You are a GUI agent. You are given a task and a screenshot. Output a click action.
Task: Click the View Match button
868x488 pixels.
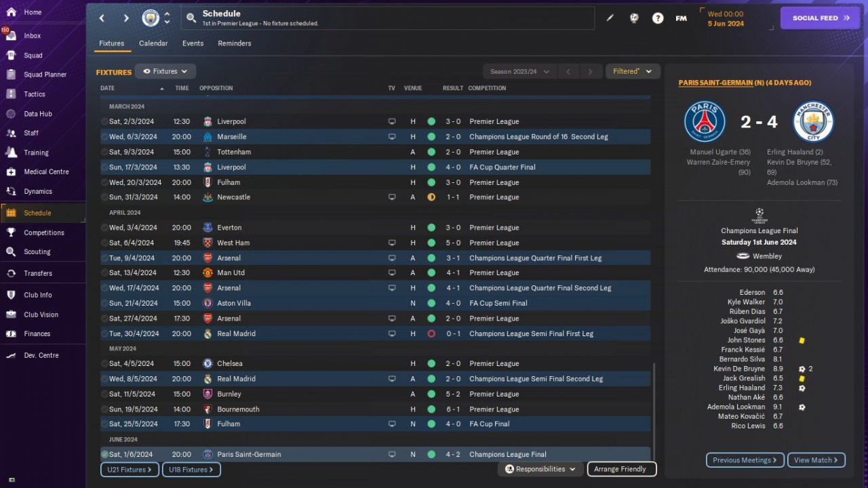point(816,460)
